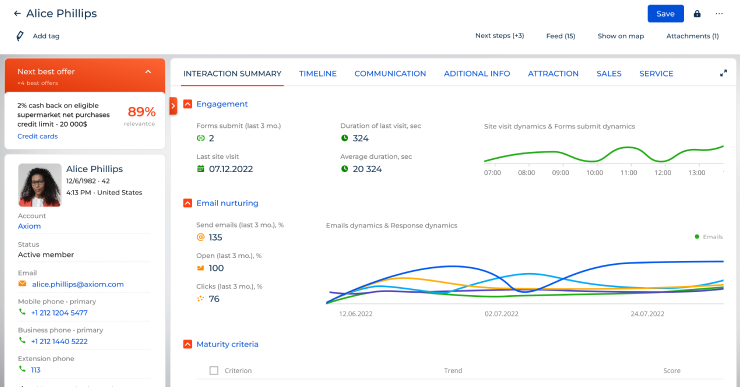
Task: Click the green Emails legend dot
Action: point(697,237)
